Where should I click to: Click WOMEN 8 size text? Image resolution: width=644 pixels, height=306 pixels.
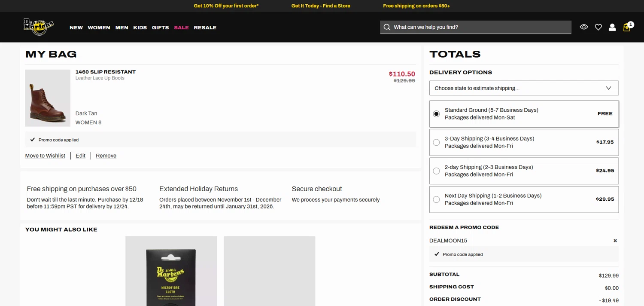point(88,122)
